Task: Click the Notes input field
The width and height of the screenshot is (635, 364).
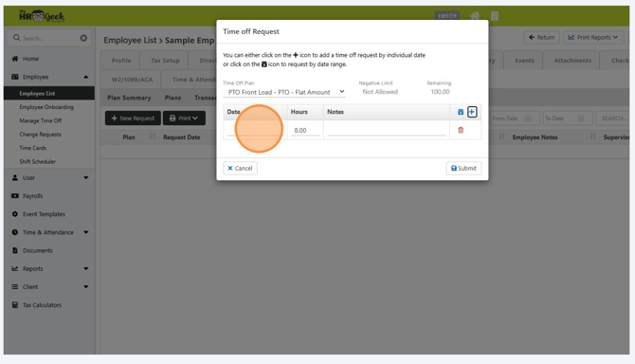Action: [387, 131]
